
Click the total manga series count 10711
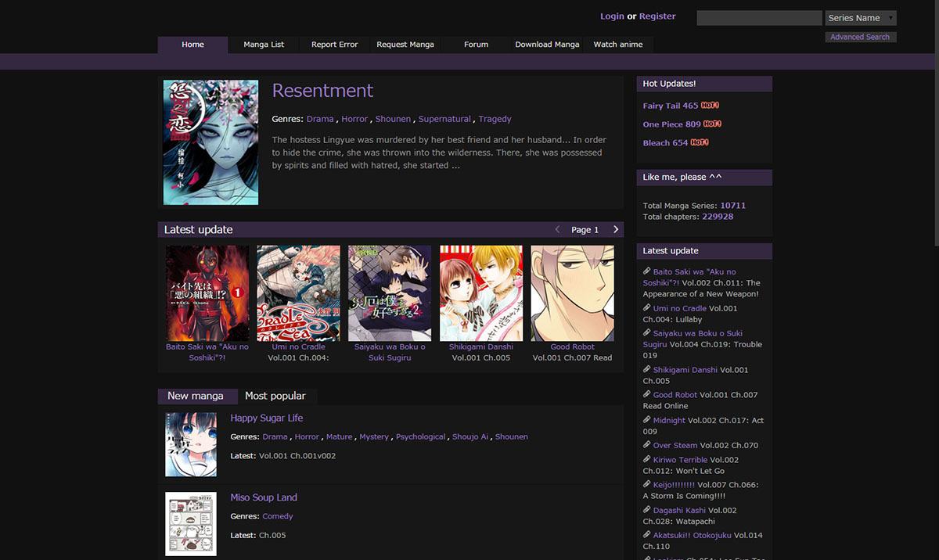click(733, 206)
